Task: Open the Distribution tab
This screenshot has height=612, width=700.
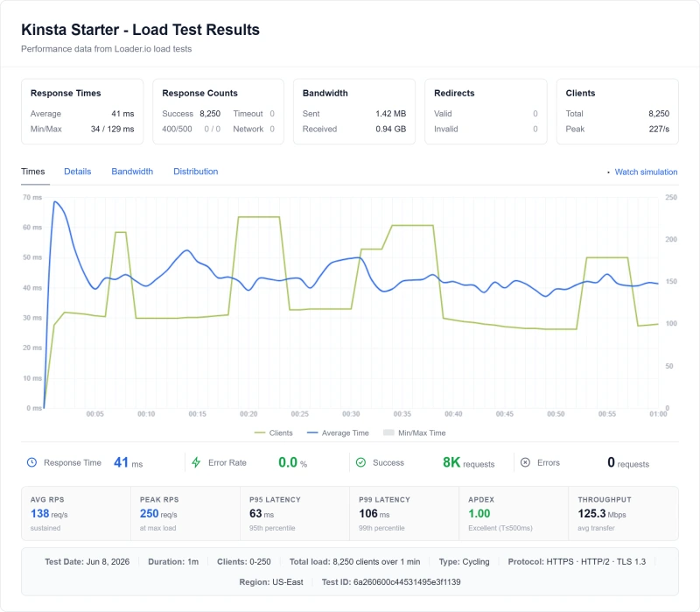Action: tap(195, 172)
